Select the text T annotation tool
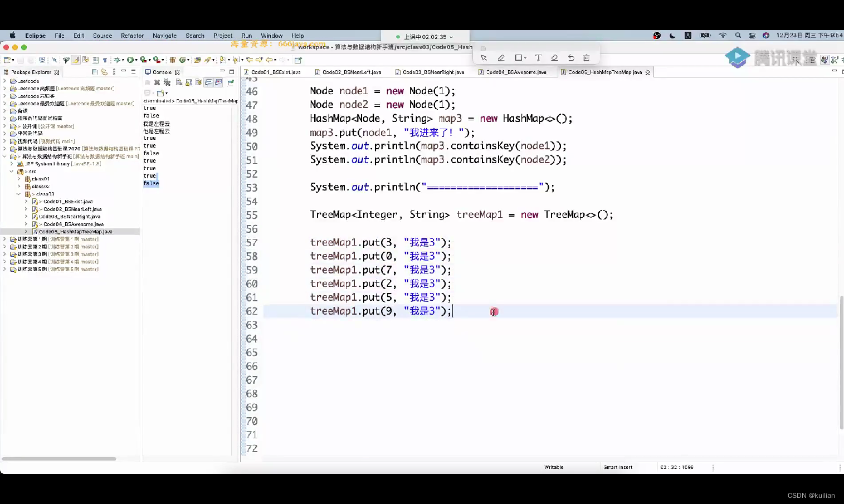Image resolution: width=844 pixels, height=504 pixels. pos(538,58)
